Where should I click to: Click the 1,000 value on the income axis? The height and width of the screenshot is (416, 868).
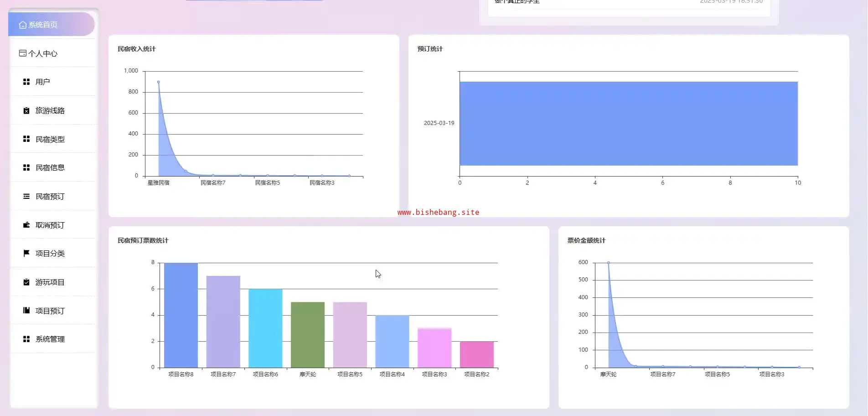click(x=131, y=71)
